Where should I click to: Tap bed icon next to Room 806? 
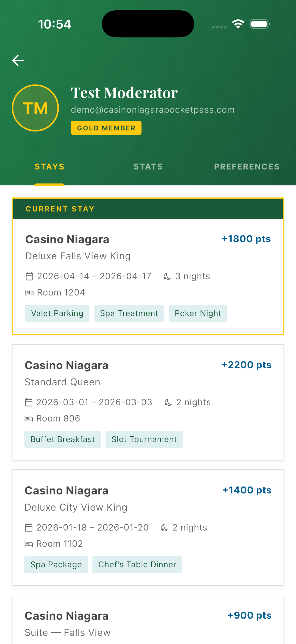tap(29, 419)
